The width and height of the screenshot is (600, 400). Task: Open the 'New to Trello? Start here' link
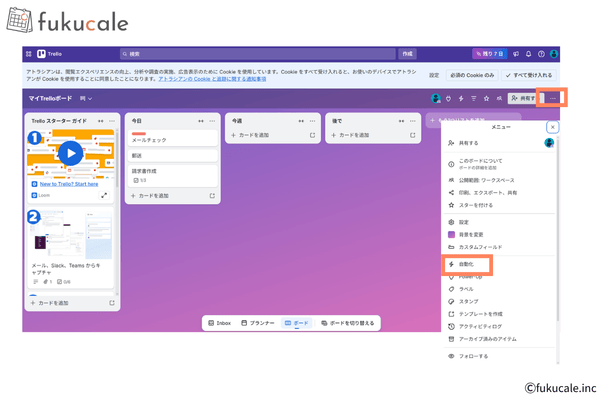[68, 184]
